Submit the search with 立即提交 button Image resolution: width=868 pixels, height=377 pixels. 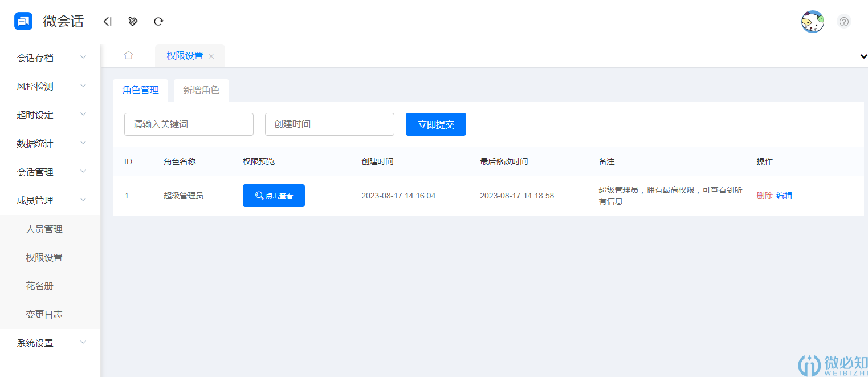pos(436,124)
